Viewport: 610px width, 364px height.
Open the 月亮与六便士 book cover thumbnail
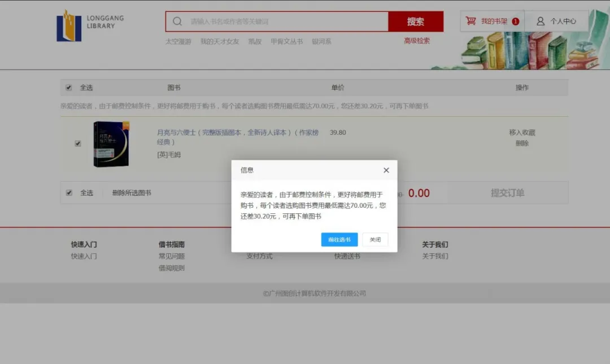[x=111, y=144]
